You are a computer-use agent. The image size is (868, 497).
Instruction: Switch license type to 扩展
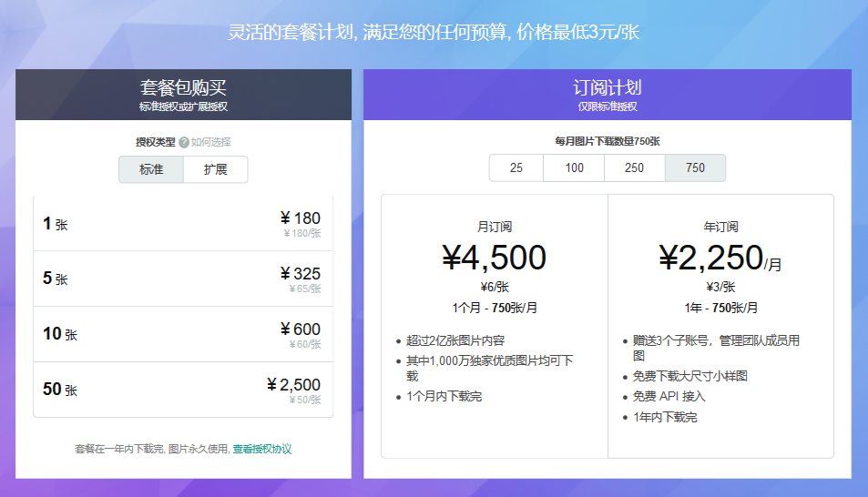[215, 169]
